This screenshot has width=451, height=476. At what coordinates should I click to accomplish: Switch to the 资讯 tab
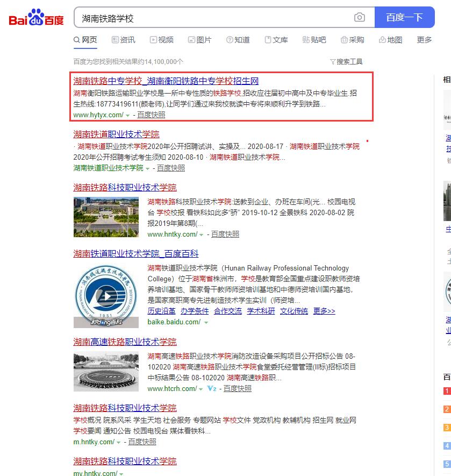(x=123, y=40)
